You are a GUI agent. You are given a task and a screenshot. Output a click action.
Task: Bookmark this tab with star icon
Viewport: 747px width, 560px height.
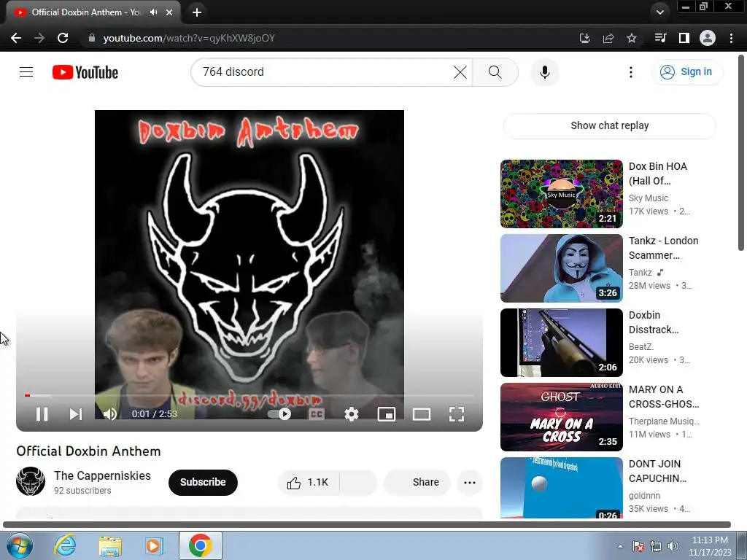point(632,38)
